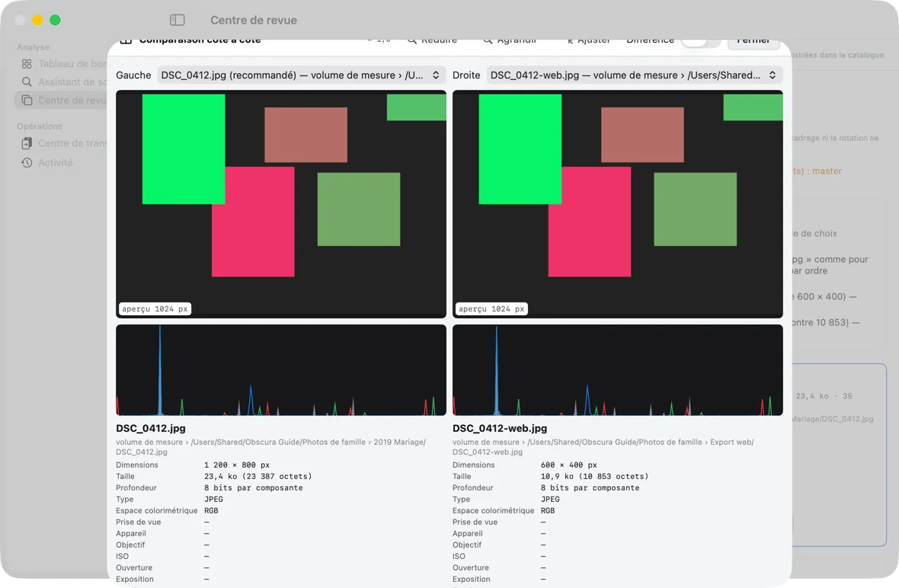Click the Profondeur label under DSC_0412.jpg
899x588 pixels.
pyautogui.click(x=136, y=487)
